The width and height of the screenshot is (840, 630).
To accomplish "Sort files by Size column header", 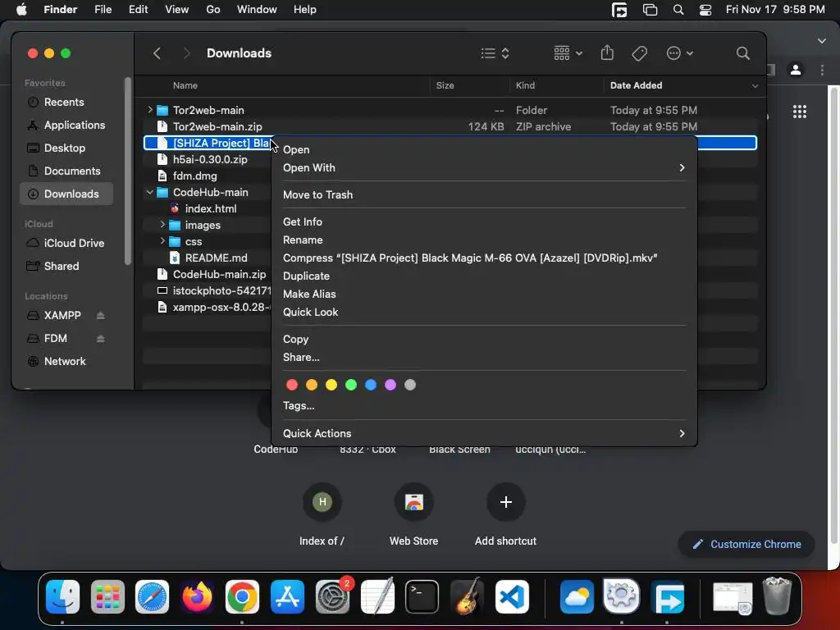I will pyautogui.click(x=445, y=85).
